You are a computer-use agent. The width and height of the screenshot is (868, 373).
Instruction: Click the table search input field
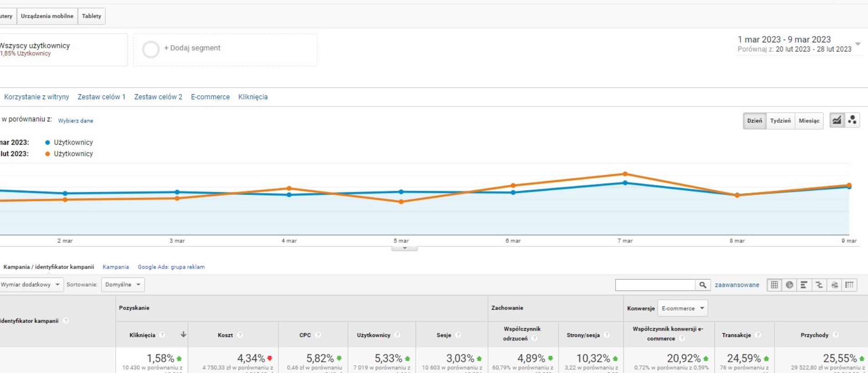coord(655,285)
